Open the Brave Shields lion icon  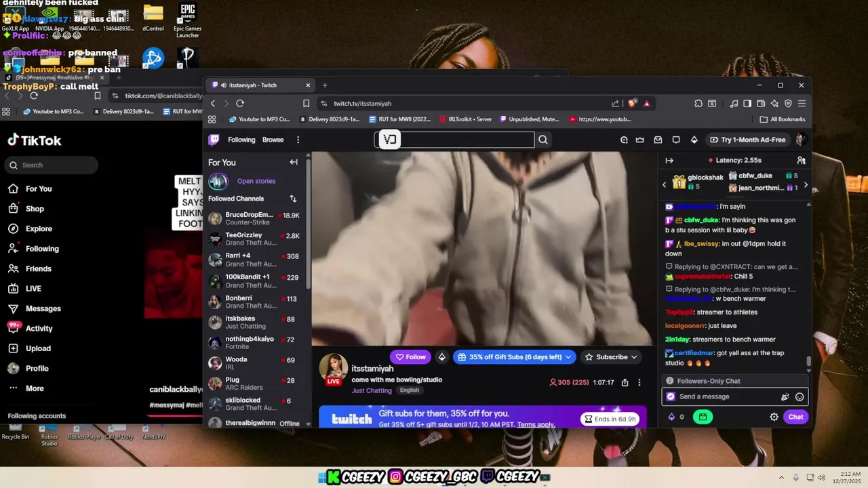click(632, 103)
